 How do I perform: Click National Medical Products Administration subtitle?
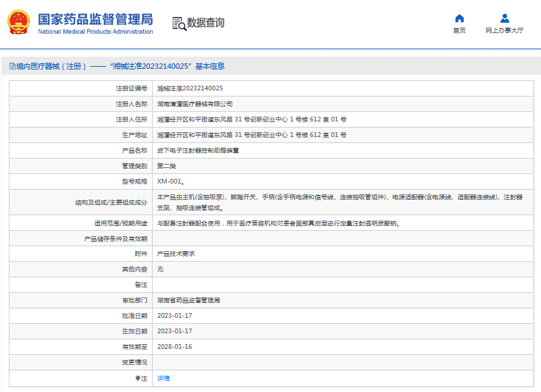pos(95,32)
